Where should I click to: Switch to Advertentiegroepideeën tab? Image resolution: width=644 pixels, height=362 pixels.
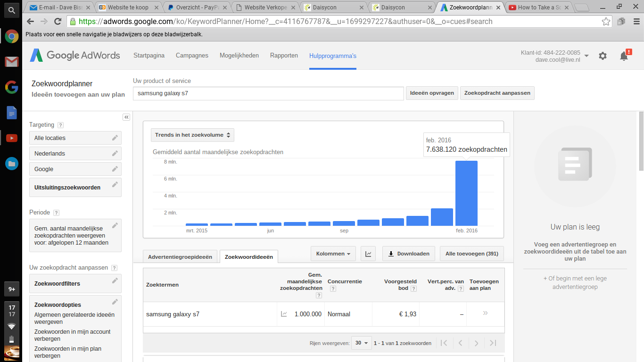click(x=180, y=257)
